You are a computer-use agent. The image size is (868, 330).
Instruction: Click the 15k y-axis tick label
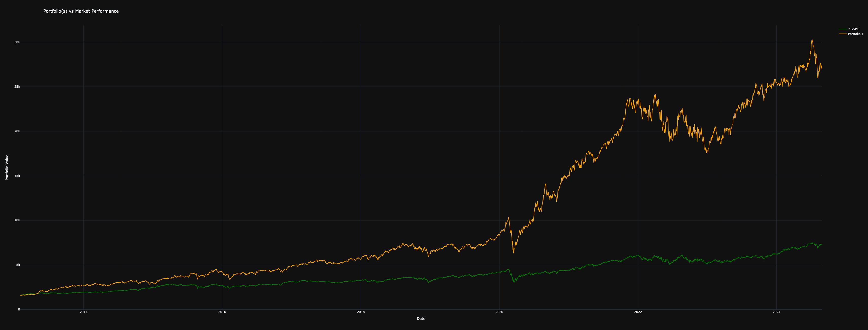[x=17, y=176]
